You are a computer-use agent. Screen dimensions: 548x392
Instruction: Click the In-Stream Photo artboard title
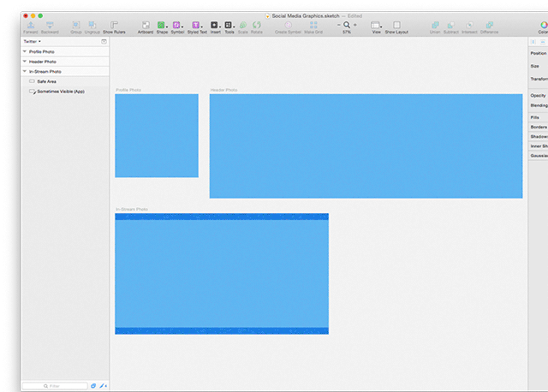[132, 210]
